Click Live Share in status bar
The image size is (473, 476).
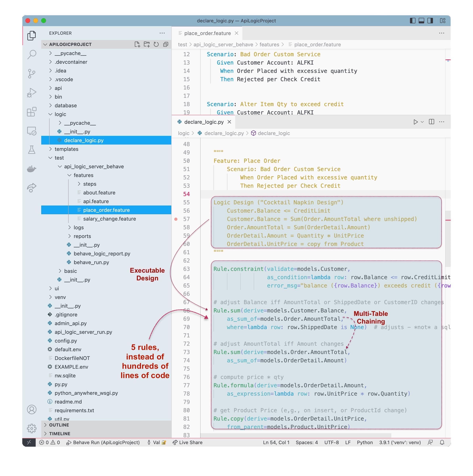click(x=188, y=442)
